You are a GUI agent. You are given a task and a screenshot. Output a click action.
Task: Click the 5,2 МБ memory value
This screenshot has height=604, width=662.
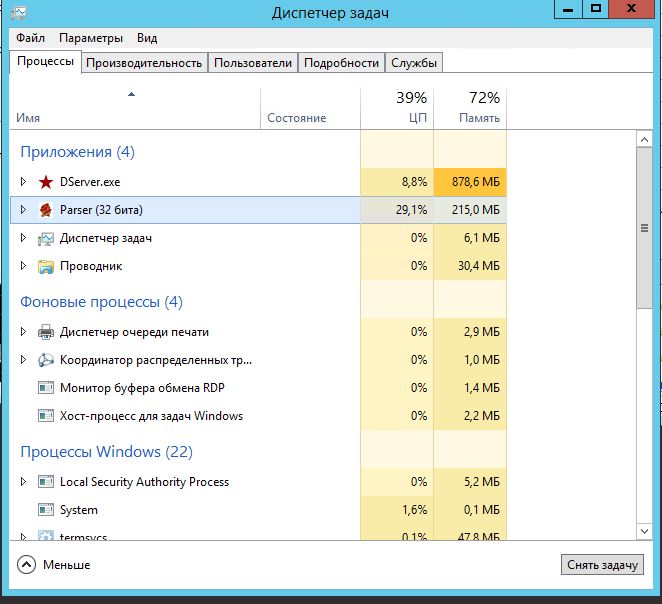click(x=482, y=482)
